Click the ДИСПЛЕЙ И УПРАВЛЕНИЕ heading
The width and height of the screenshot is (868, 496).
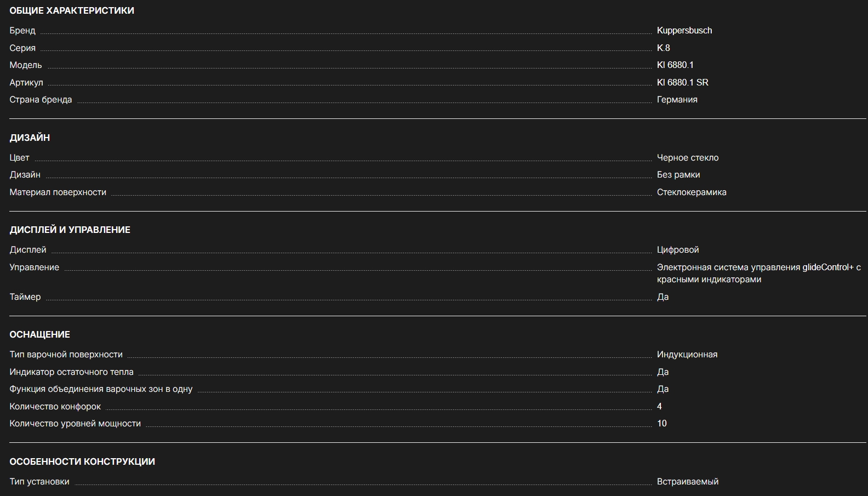[x=70, y=230]
